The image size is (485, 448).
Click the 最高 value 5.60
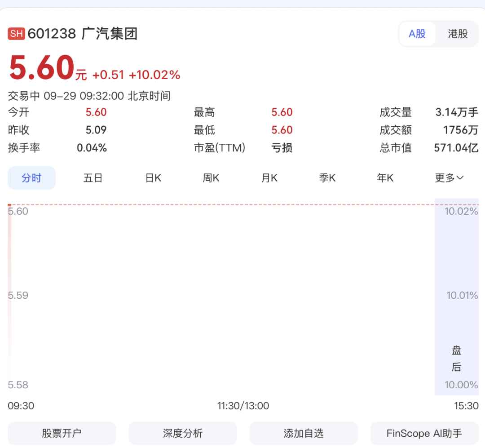(x=282, y=112)
